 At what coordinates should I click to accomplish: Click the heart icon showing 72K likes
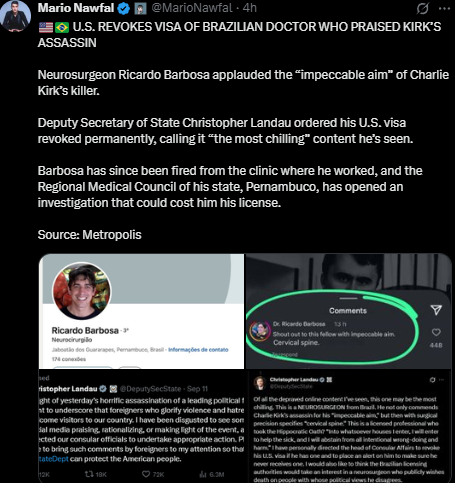[x=146, y=474]
